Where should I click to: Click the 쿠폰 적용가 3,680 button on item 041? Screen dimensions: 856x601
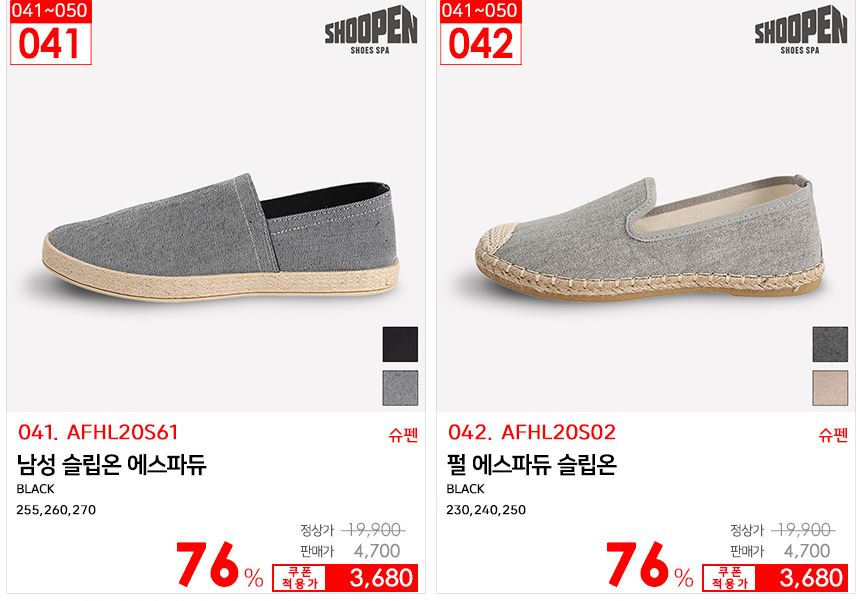click(x=346, y=578)
